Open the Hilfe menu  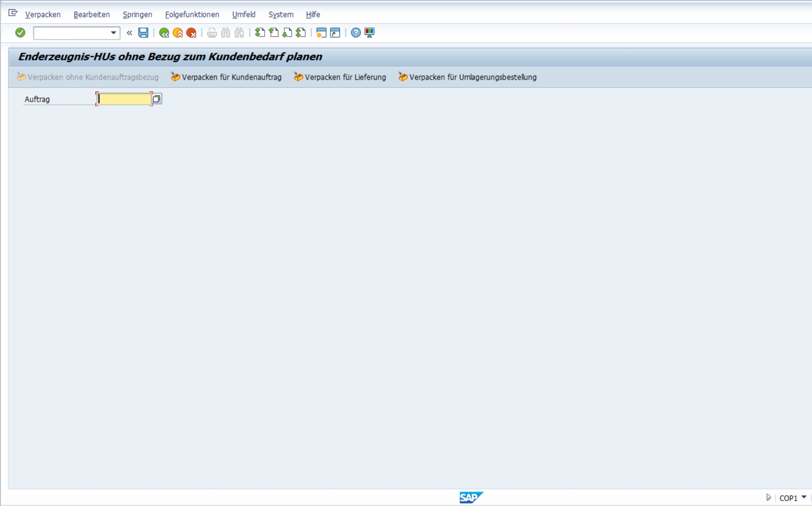[x=313, y=15]
